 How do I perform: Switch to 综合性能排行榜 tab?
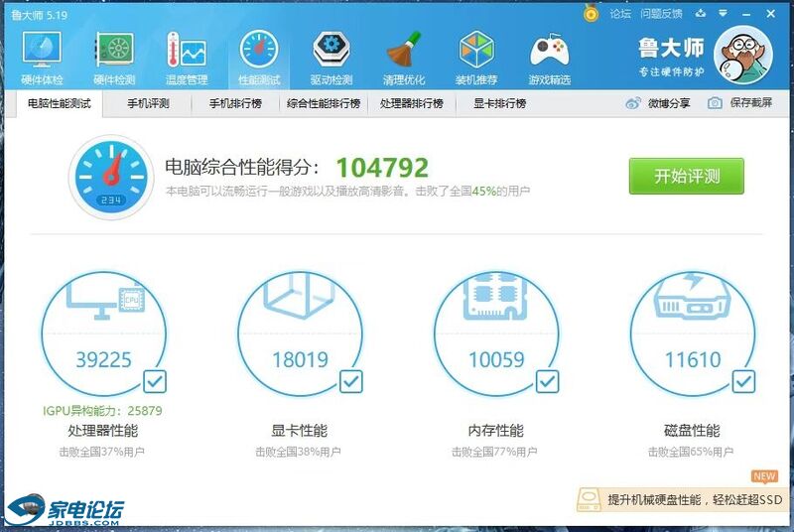pos(324,104)
